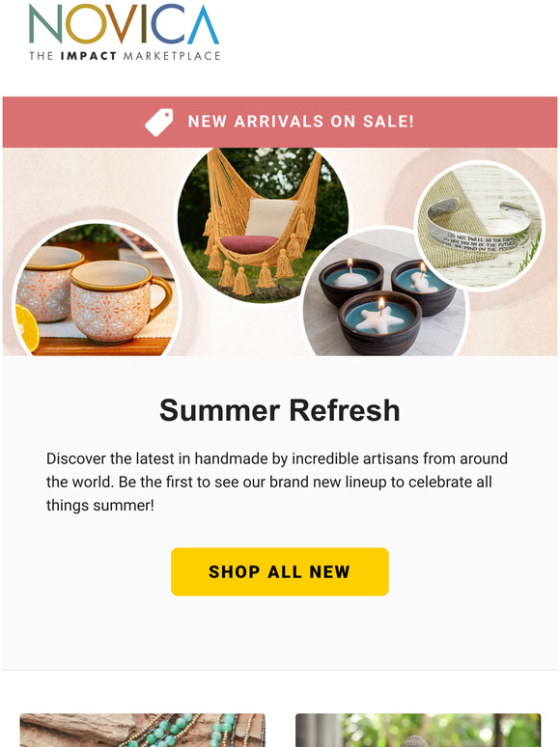Image resolution: width=560 pixels, height=747 pixels.
Task: Click the red cushion on hammock seat
Action: [249, 244]
